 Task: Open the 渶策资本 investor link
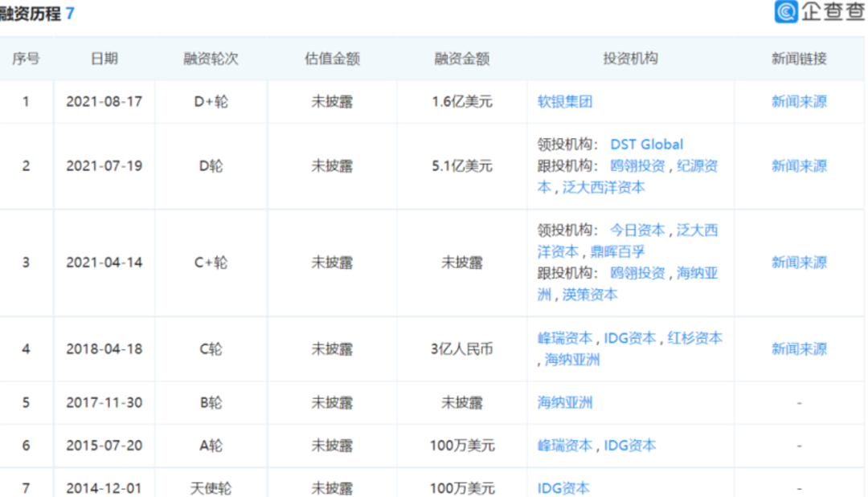click(590, 295)
